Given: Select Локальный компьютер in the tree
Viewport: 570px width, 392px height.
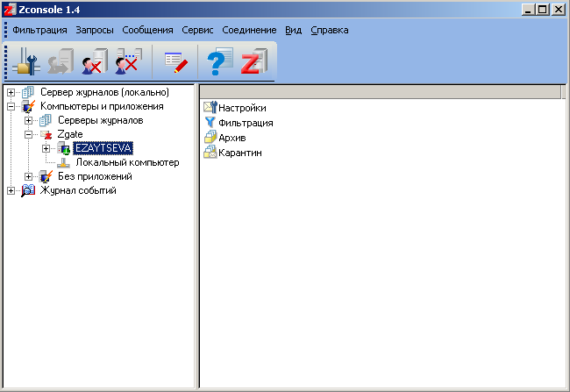Looking at the screenshot, I should click(127, 162).
